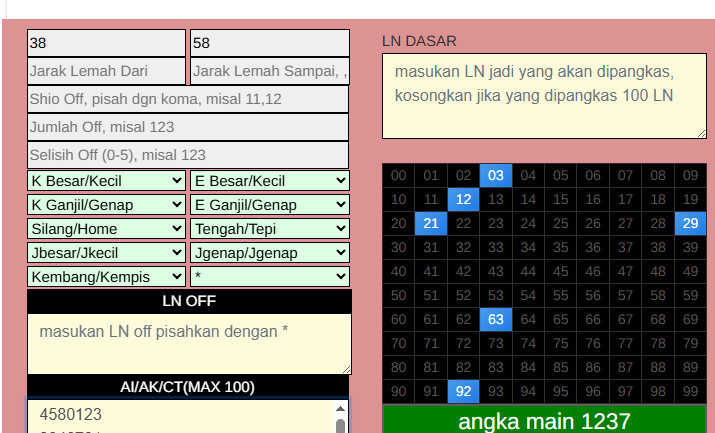Screen dimensions: 715x433
Task: Click the scrollbar up arrow in AI/AK/CT box
Action: click(341, 408)
